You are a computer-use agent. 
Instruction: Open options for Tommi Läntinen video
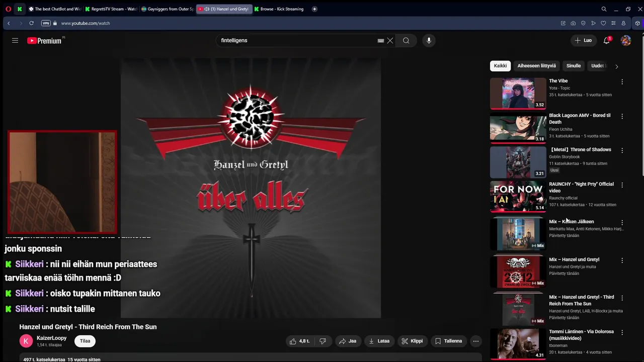[622, 332]
